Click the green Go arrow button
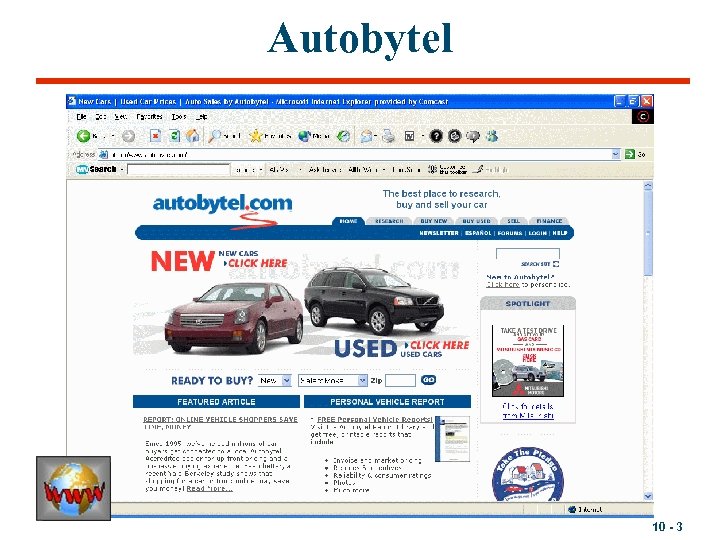The image size is (720, 540). [x=630, y=154]
